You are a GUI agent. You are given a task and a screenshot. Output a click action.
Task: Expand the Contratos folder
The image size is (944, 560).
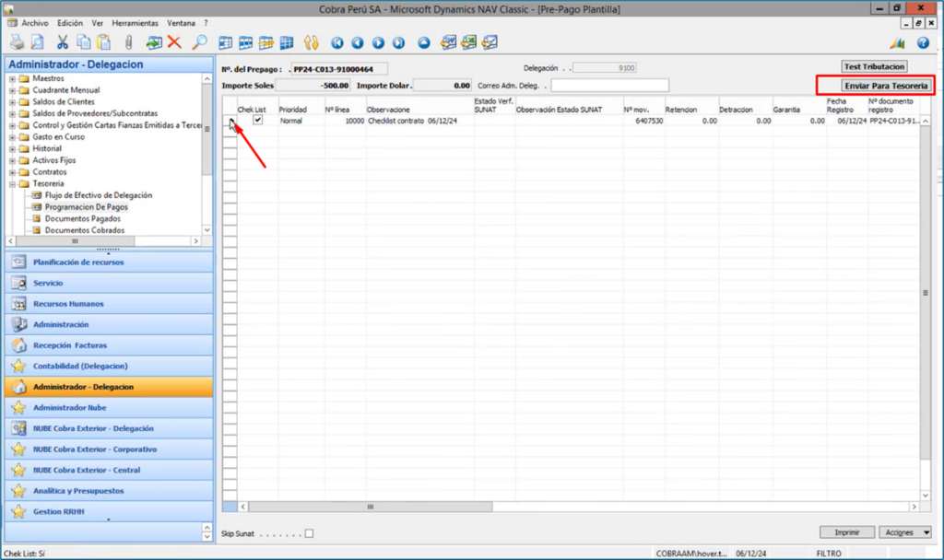tap(12, 172)
